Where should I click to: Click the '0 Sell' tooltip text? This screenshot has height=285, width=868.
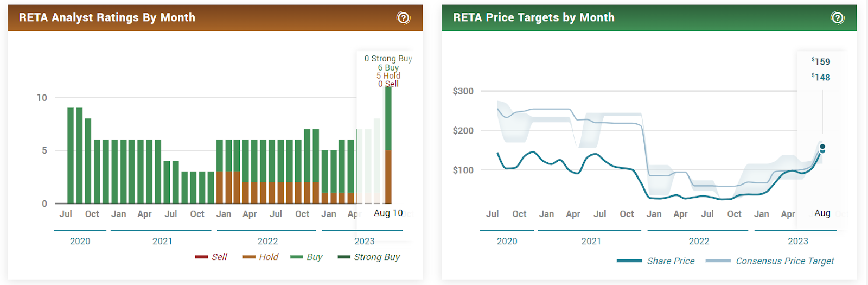[x=388, y=84]
